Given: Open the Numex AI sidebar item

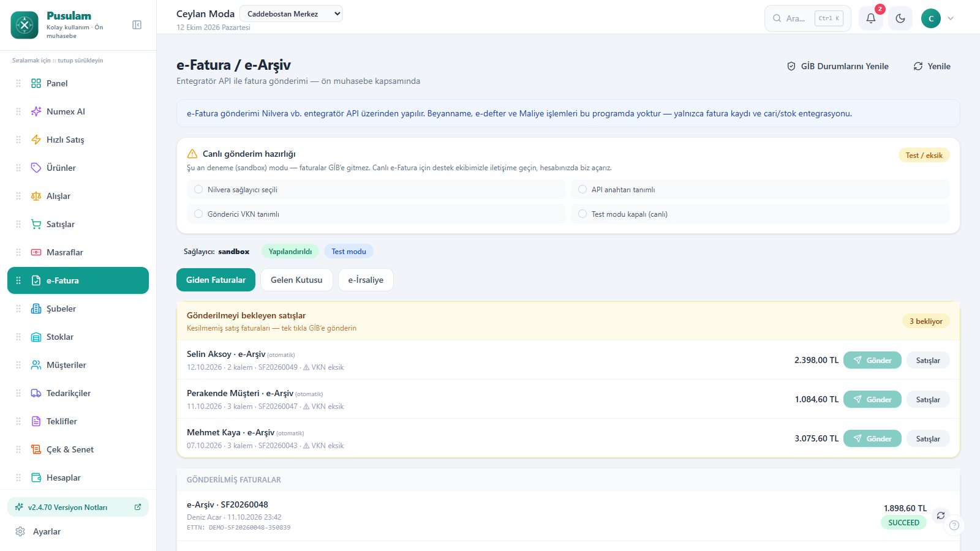Looking at the screenshot, I should pos(78,111).
